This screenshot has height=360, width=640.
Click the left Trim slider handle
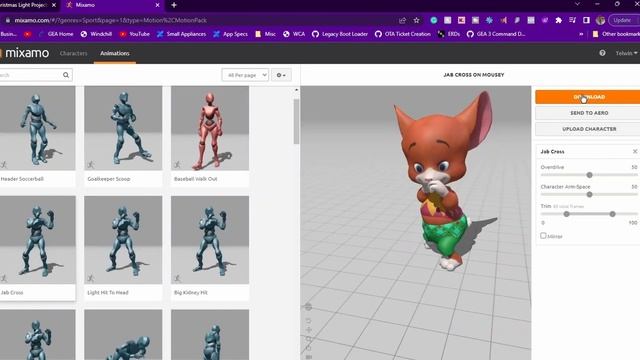pos(567,214)
